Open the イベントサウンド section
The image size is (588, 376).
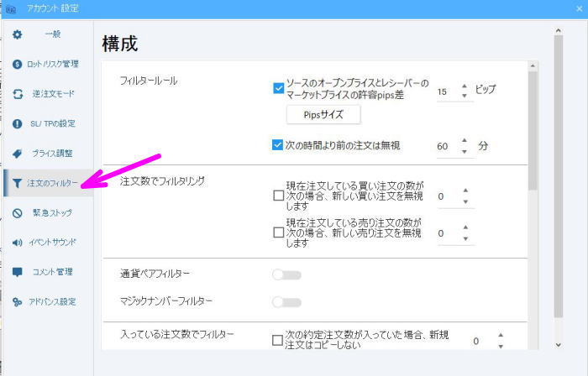(x=49, y=243)
